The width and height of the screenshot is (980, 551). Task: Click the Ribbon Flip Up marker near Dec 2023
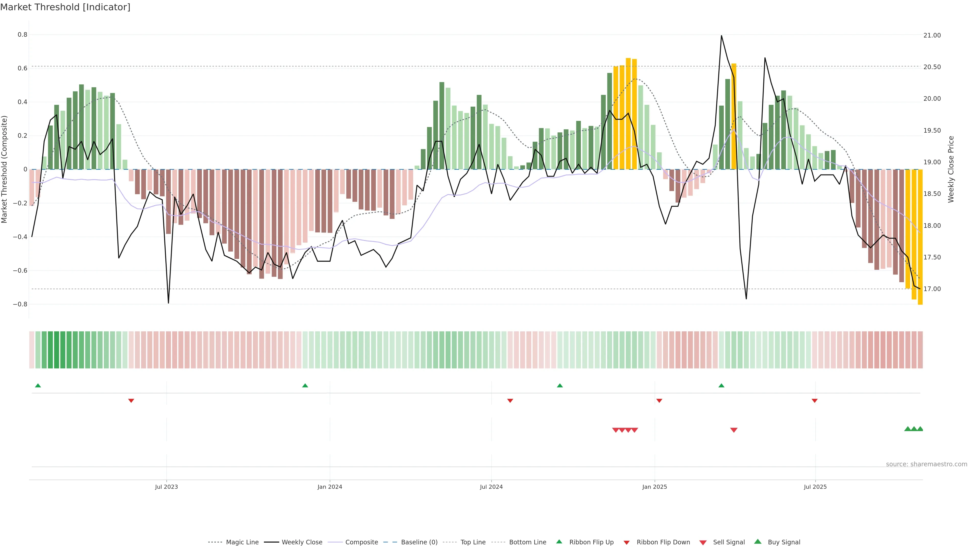(x=305, y=386)
